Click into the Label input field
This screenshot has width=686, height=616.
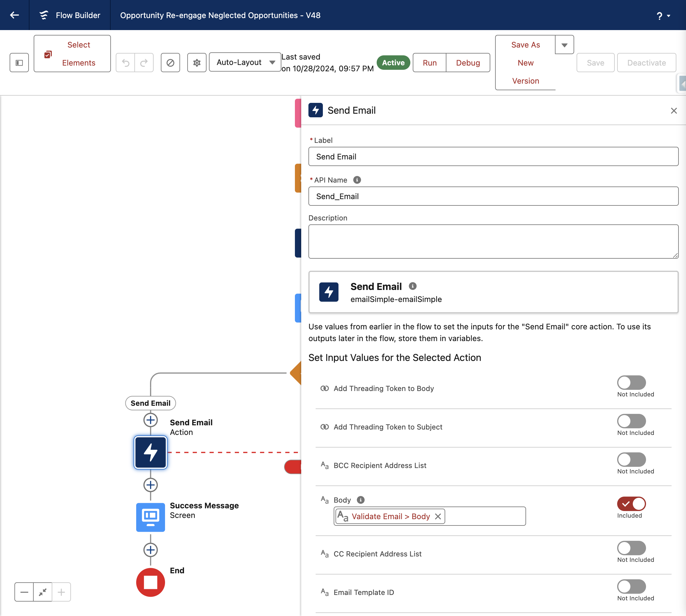(493, 156)
